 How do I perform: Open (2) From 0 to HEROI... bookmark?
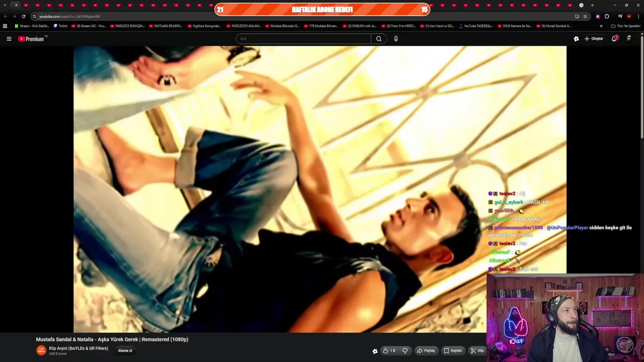pyautogui.click(x=398, y=26)
